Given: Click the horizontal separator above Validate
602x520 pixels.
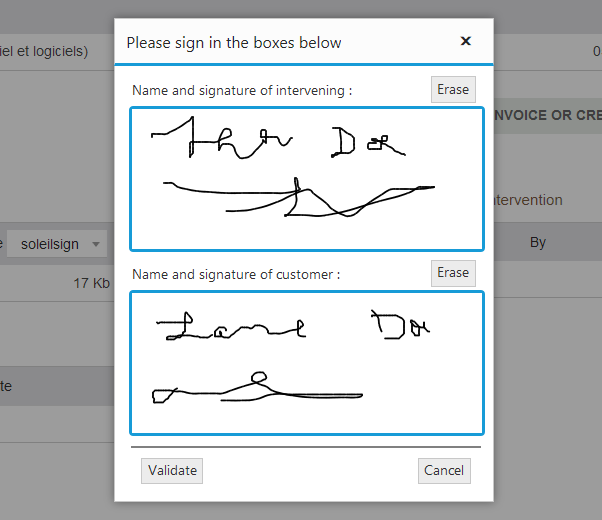Looking at the screenshot, I should (x=306, y=447).
